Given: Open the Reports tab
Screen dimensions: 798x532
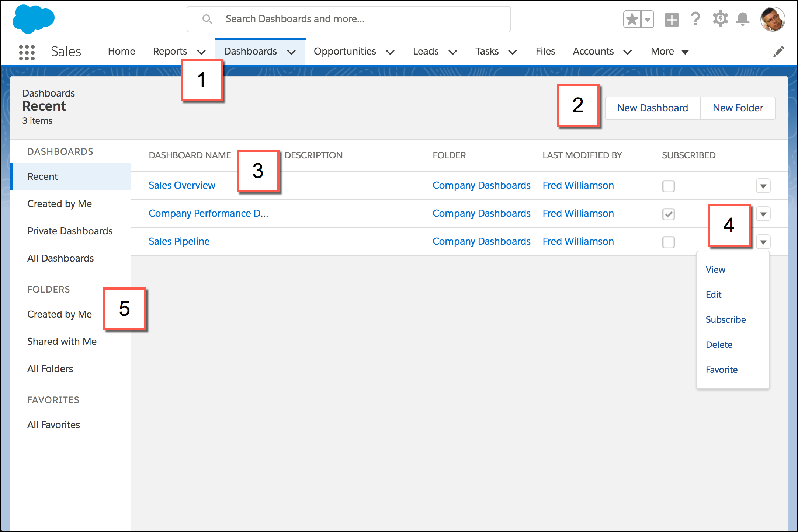Looking at the screenshot, I should (170, 51).
